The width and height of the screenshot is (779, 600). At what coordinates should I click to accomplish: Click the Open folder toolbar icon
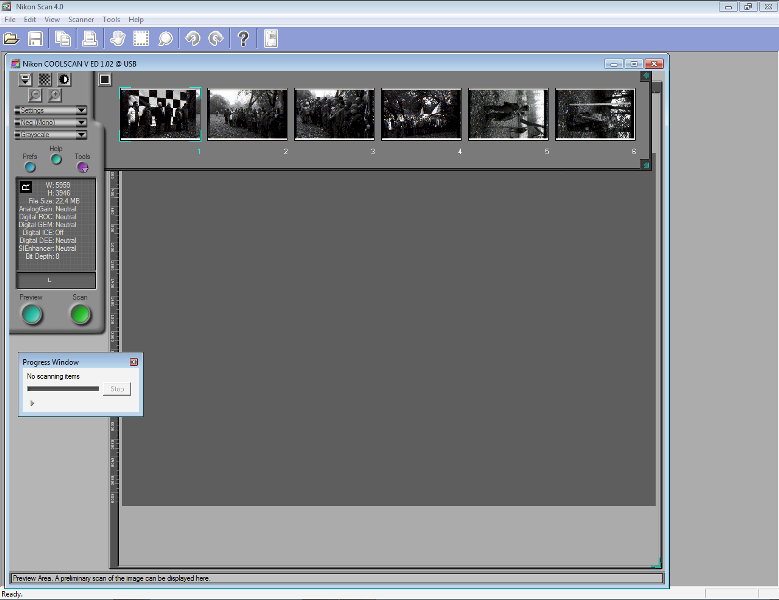tap(12, 39)
